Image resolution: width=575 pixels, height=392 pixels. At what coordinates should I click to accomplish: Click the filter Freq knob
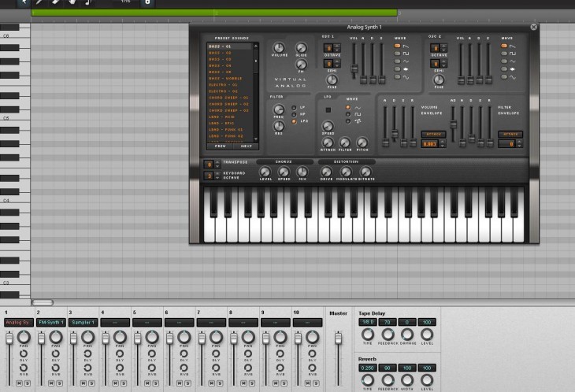pos(279,109)
